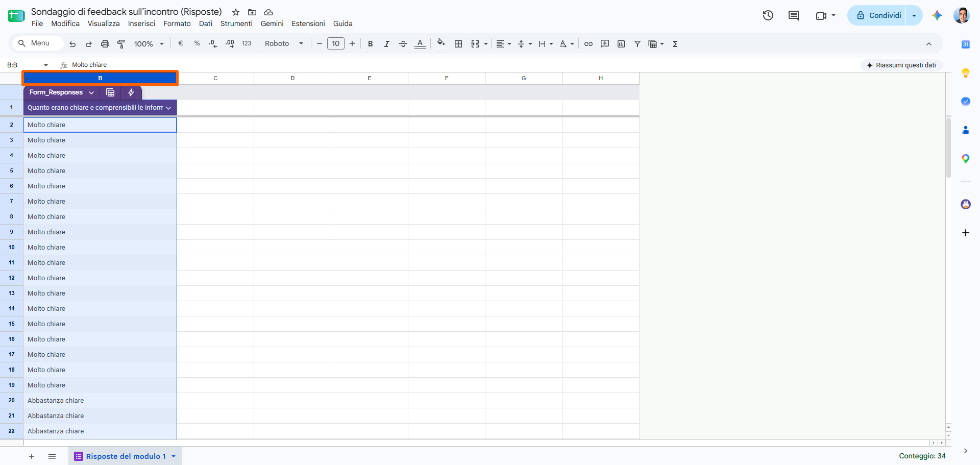Click the Condividi button
The width and height of the screenshot is (980, 465).
(878, 15)
